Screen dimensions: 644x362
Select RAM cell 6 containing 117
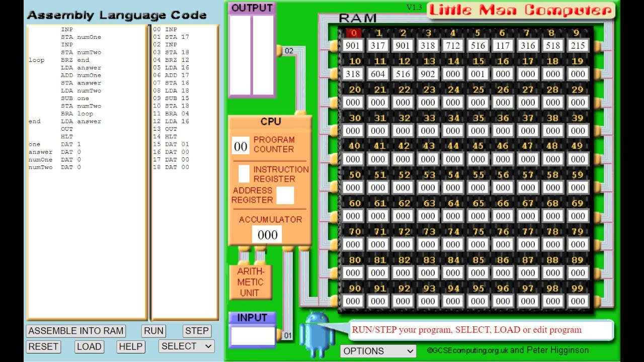[x=503, y=46]
